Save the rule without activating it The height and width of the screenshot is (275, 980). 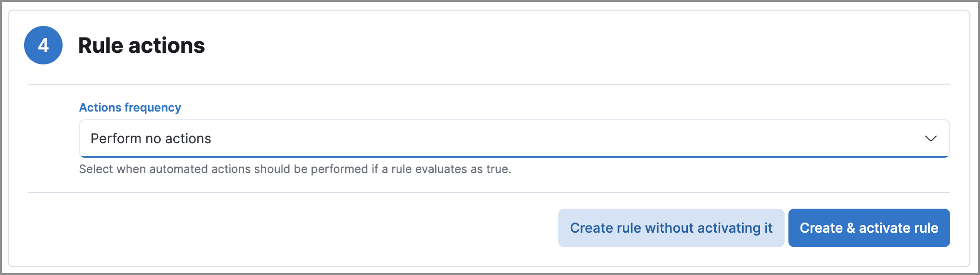click(671, 228)
